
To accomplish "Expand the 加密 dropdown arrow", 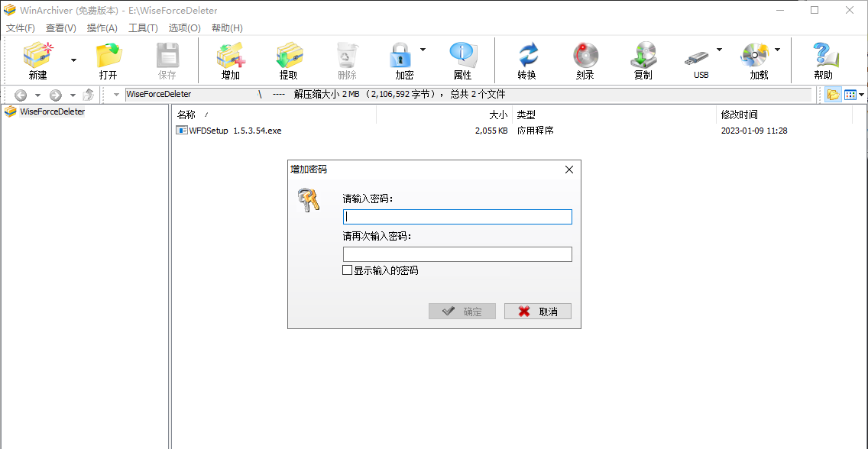I will click(x=423, y=50).
